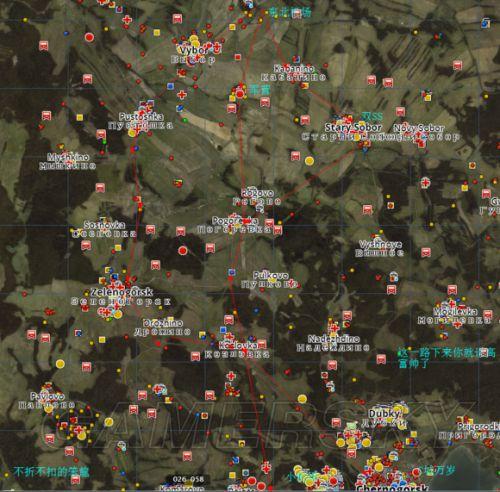Select the Chernogorsk town label

click(392, 488)
